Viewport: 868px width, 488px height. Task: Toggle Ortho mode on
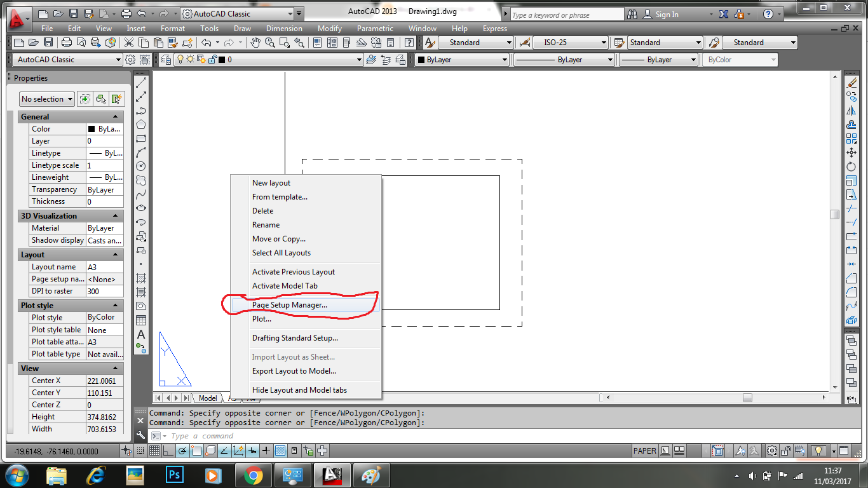(167, 451)
